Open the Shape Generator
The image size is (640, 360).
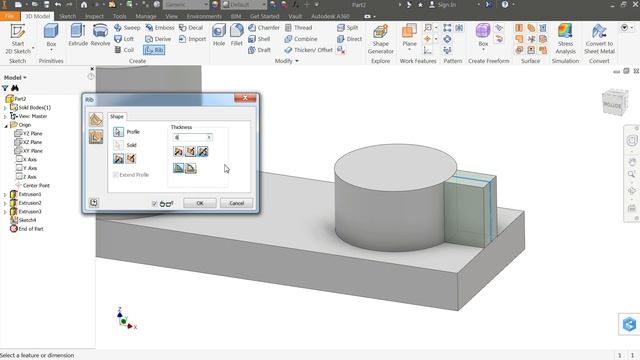[380, 39]
